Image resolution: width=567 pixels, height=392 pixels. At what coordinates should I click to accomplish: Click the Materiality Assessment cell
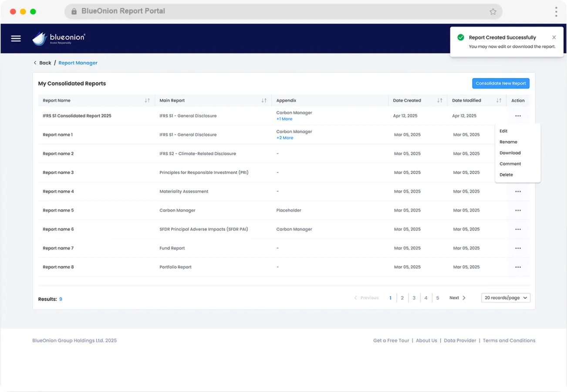(184, 192)
